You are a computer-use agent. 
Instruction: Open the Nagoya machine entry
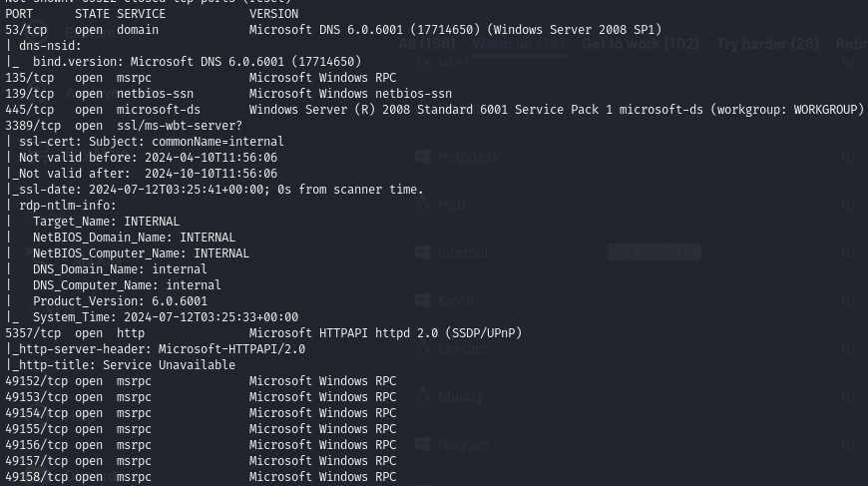pos(463,443)
